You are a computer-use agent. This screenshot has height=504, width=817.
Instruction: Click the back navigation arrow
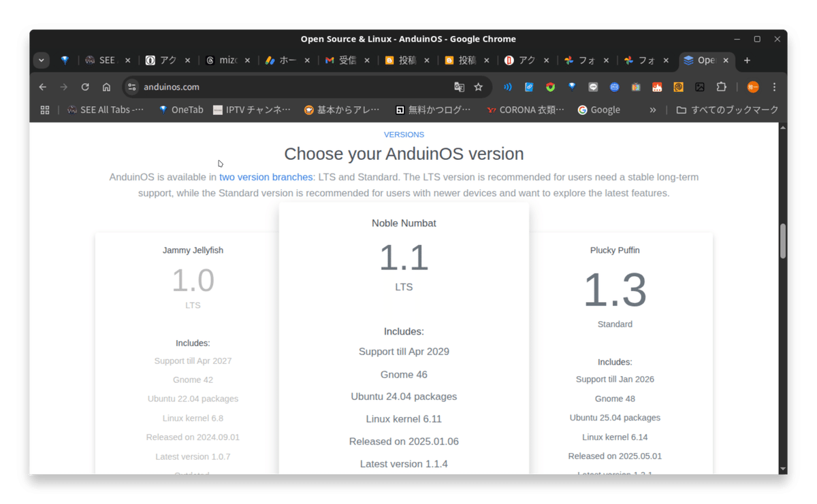[42, 86]
